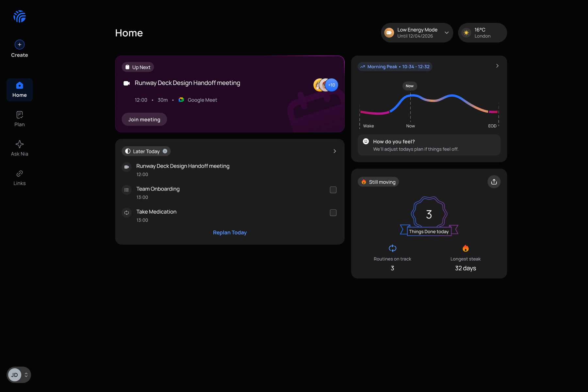
Task: Click the Longest streak flame icon
Action: click(x=465, y=248)
